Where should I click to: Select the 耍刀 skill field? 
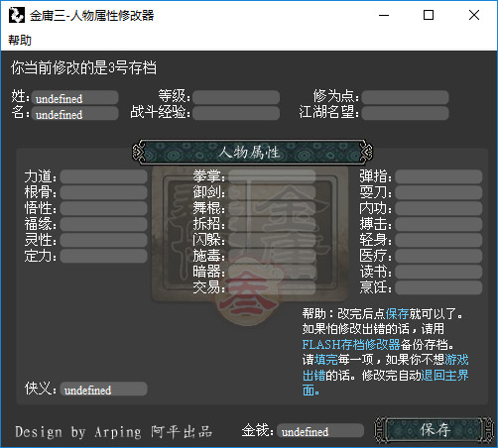438,192
